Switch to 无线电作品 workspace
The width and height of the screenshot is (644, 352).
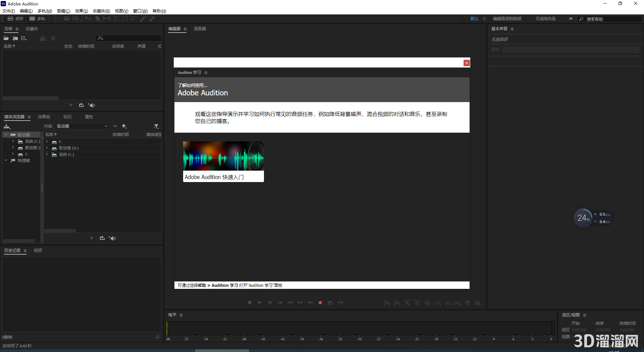545,18
